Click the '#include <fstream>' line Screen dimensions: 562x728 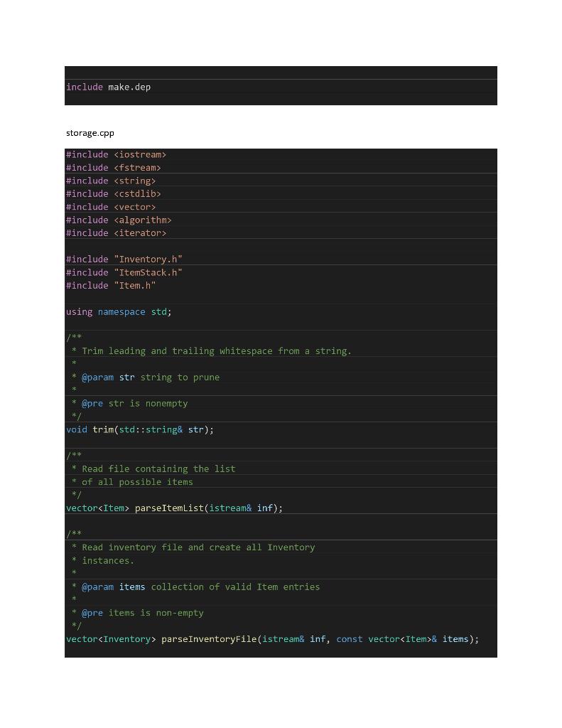tap(113, 168)
